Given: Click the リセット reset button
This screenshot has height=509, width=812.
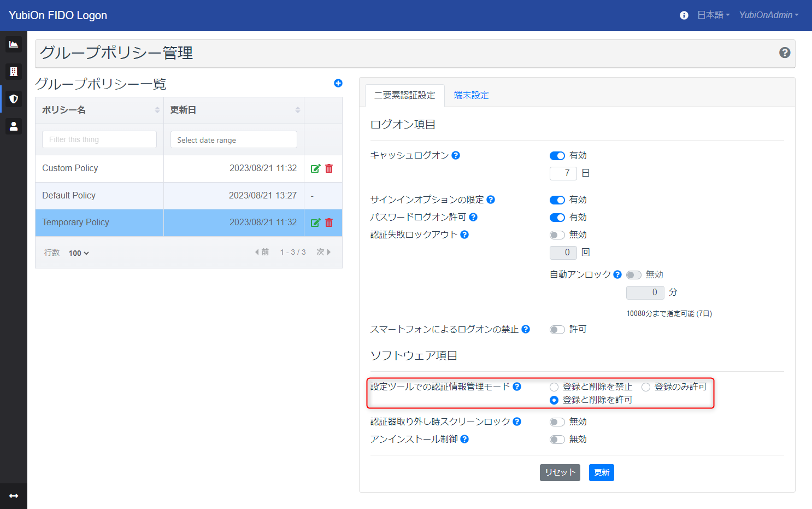Looking at the screenshot, I should [560, 472].
